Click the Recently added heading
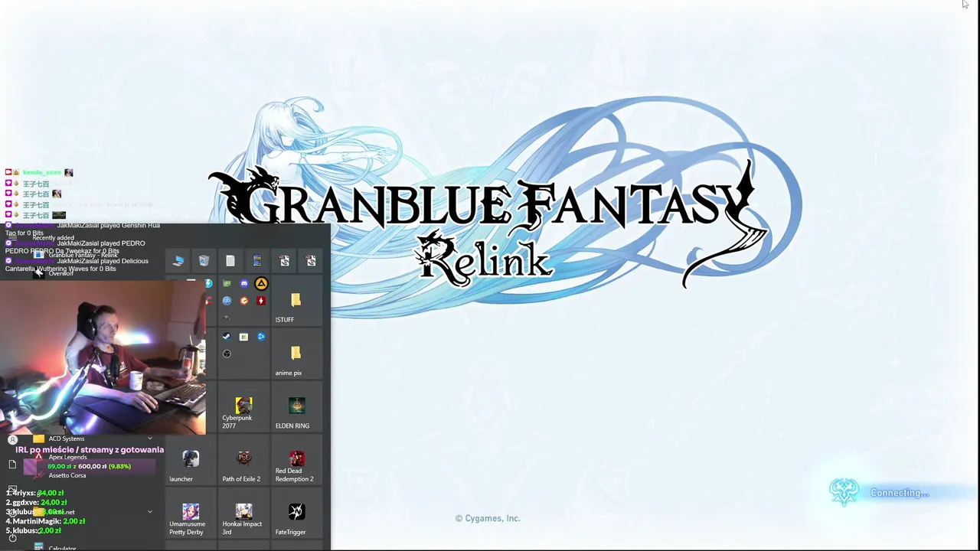 point(53,238)
